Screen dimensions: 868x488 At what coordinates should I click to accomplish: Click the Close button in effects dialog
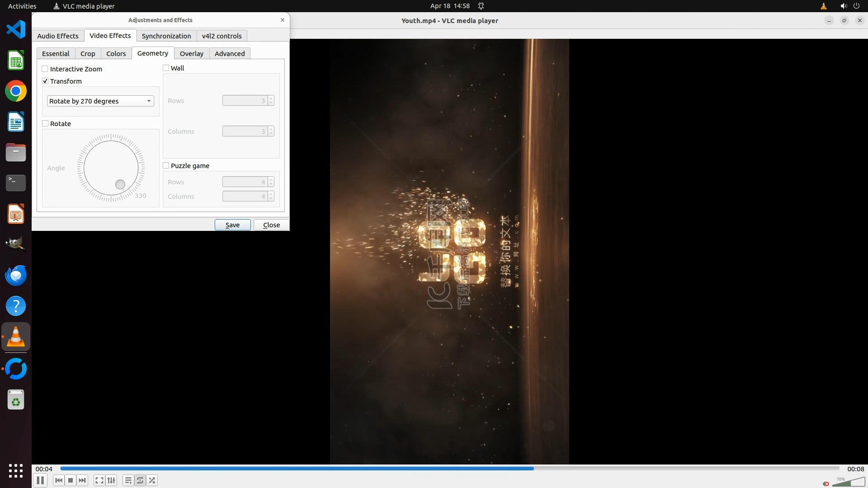[x=271, y=225]
